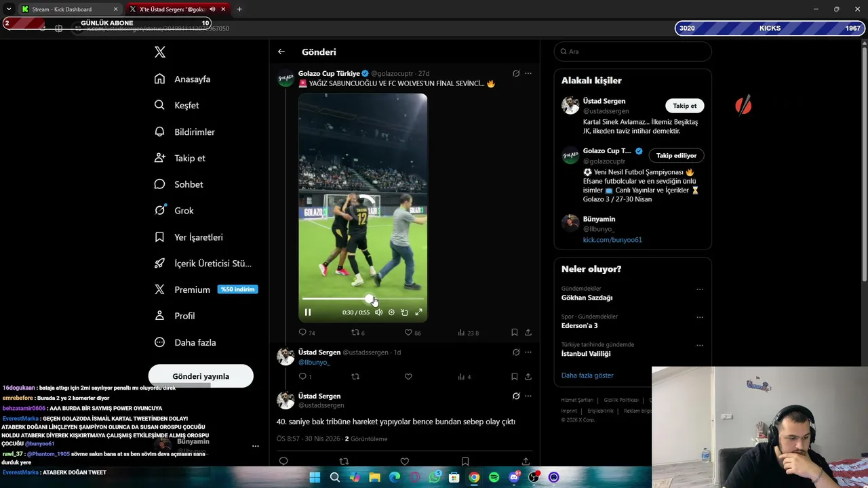Click the X logo in sidebar
Image resolution: width=868 pixels, height=488 pixels.
click(160, 52)
